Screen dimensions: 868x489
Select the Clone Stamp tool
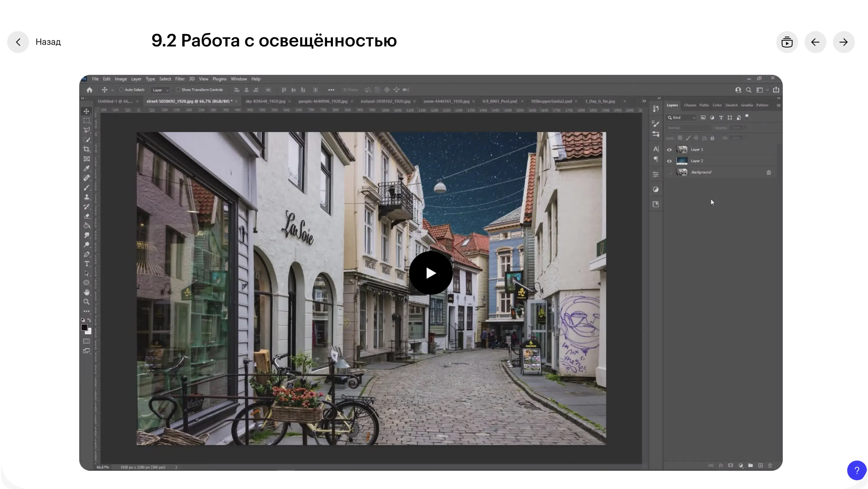[87, 197]
